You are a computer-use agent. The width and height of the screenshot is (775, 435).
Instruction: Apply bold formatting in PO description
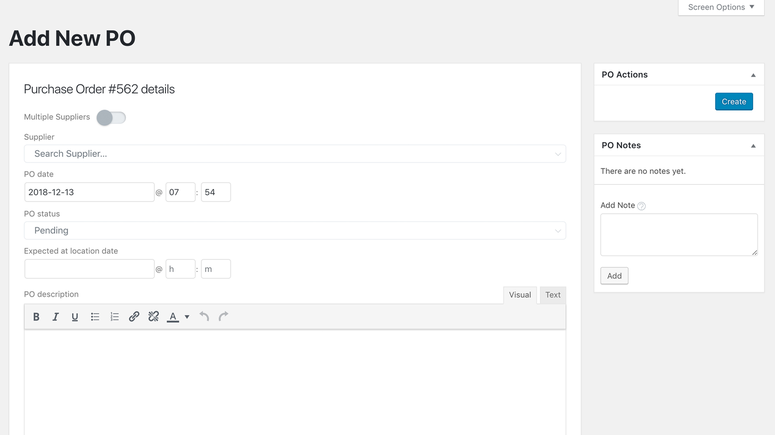[36, 317]
